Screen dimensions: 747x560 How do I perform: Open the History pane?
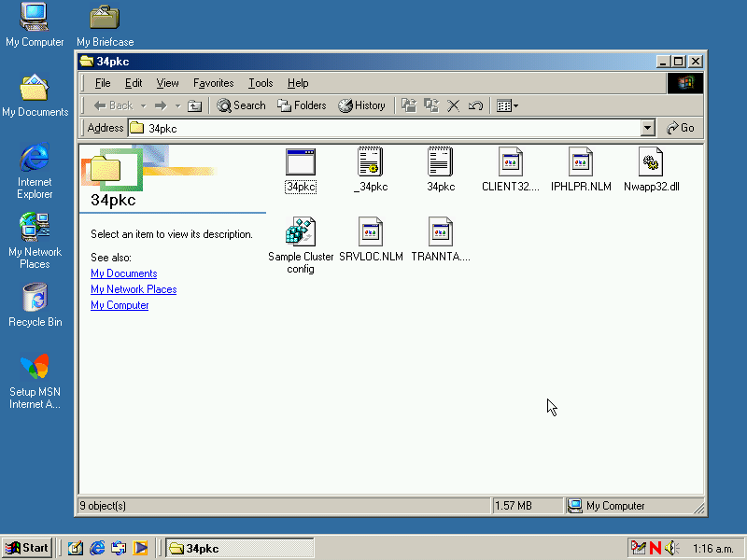pyautogui.click(x=361, y=105)
